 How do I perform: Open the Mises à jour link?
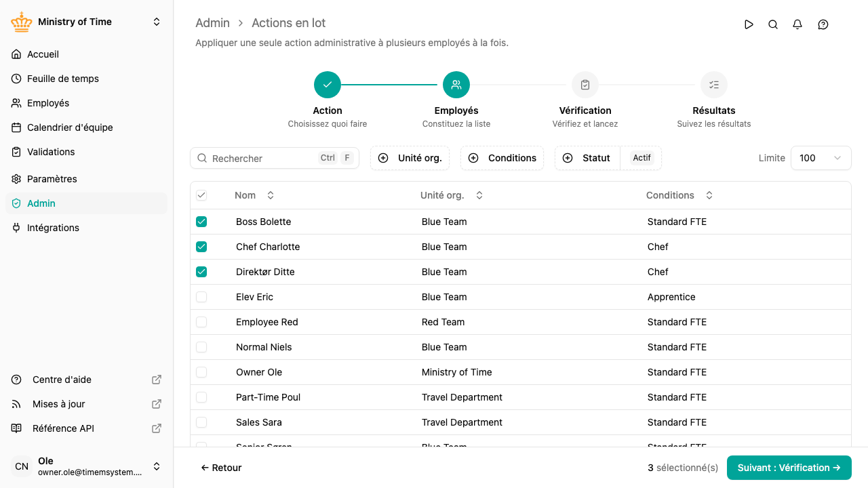(x=86, y=404)
